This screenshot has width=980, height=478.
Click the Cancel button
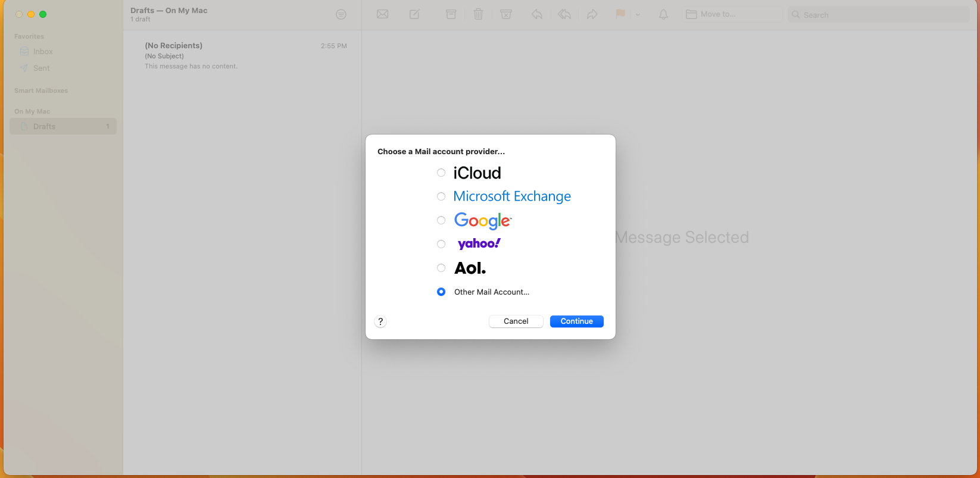click(x=516, y=321)
